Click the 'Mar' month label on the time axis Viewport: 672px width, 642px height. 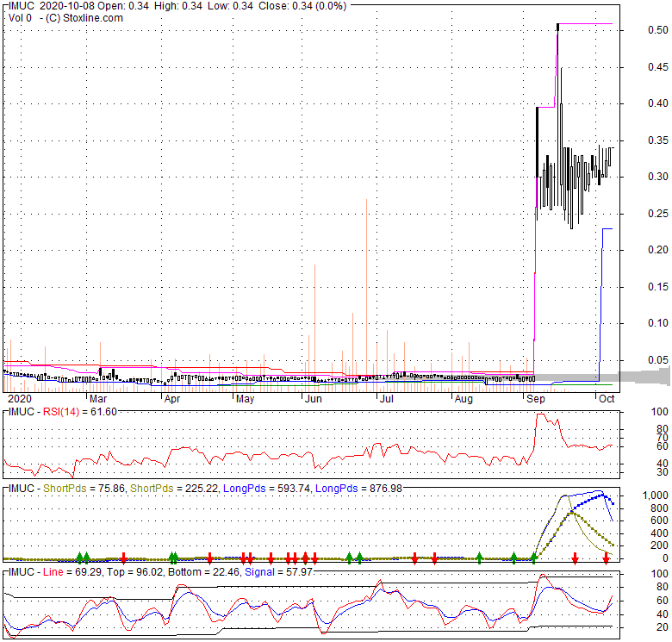tap(98, 399)
